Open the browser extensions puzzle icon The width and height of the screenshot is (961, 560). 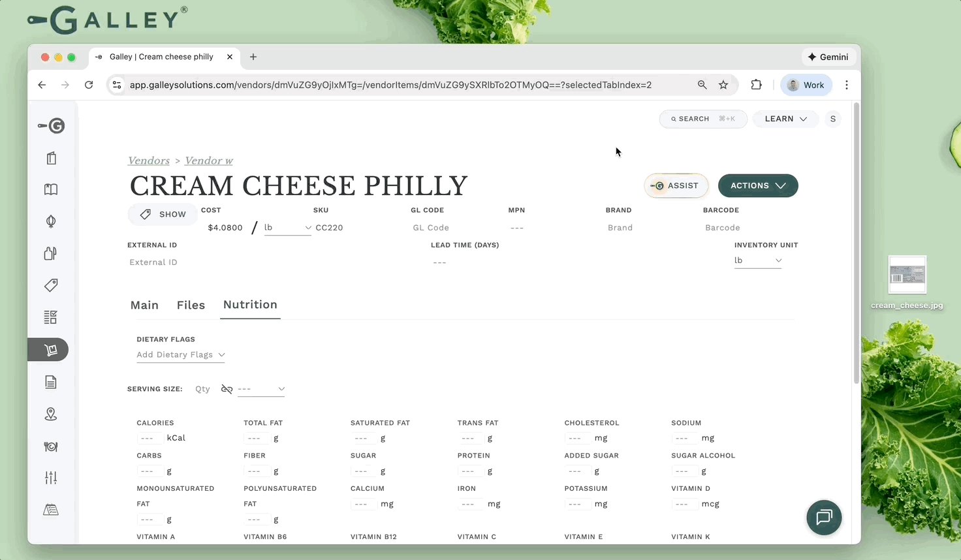pos(756,85)
